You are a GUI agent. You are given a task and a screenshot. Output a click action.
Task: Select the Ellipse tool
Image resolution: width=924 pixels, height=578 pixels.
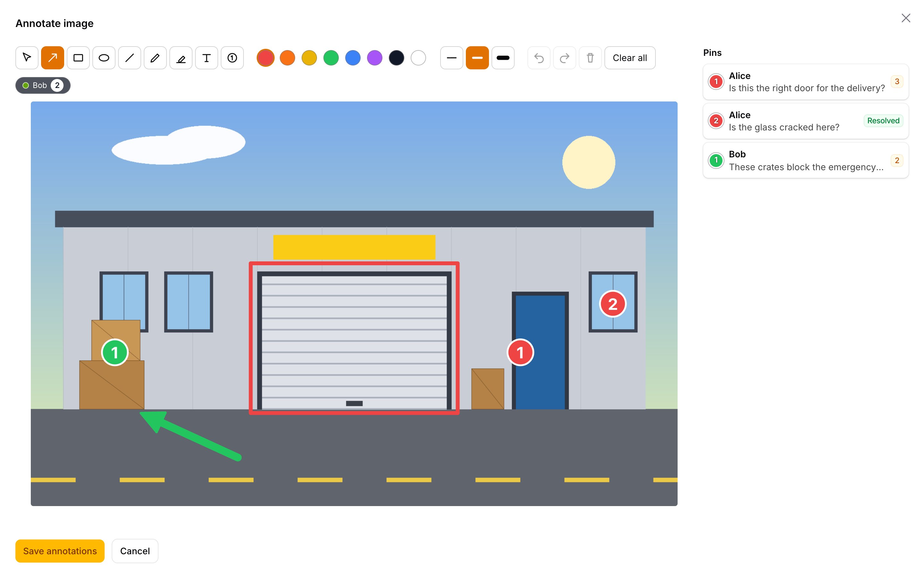[x=104, y=58]
